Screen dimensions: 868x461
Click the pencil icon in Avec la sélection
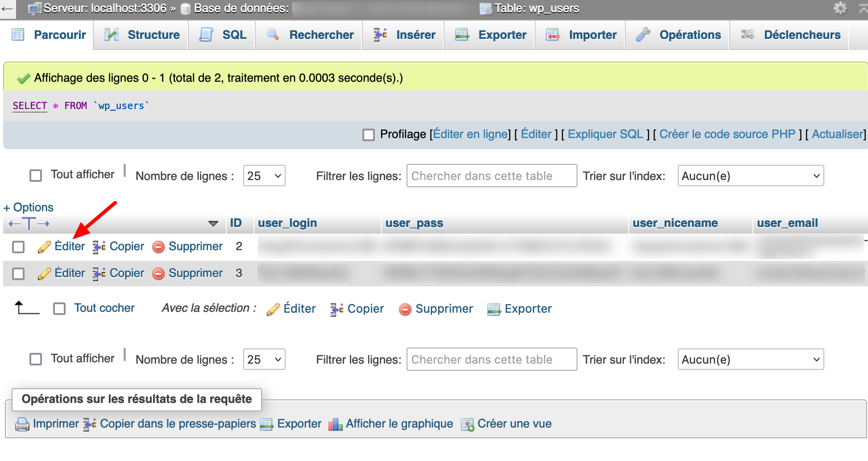[x=273, y=309]
